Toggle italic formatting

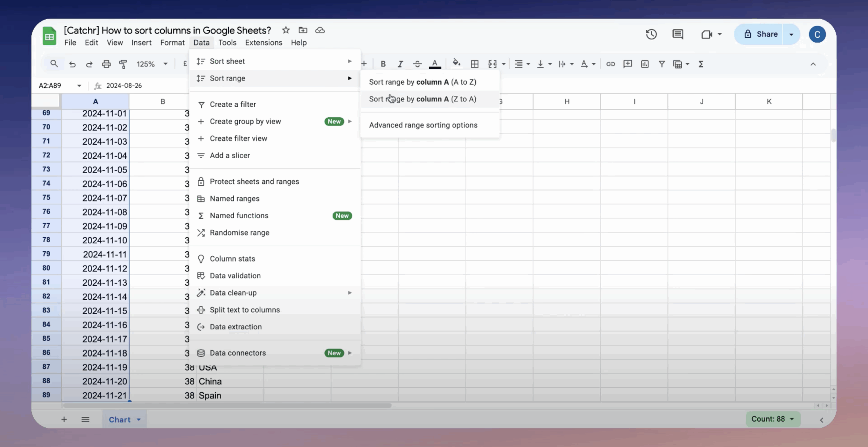tap(400, 64)
